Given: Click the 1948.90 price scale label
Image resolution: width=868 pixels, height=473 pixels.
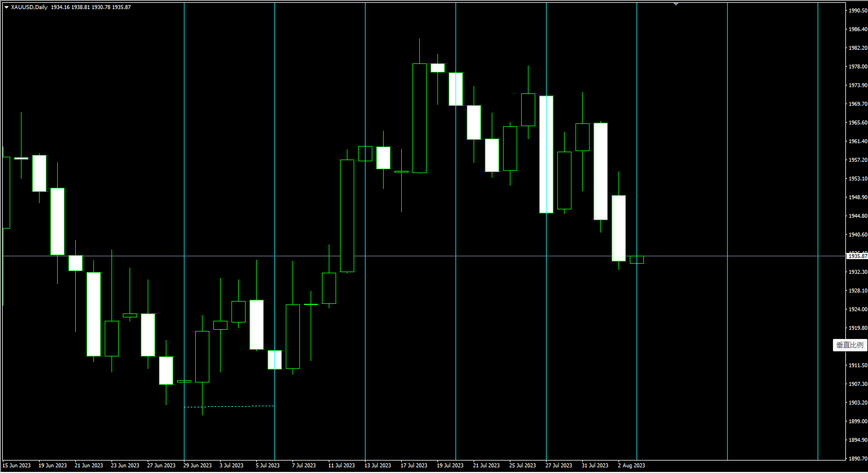Looking at the screenshot, I should click(858, 197).
